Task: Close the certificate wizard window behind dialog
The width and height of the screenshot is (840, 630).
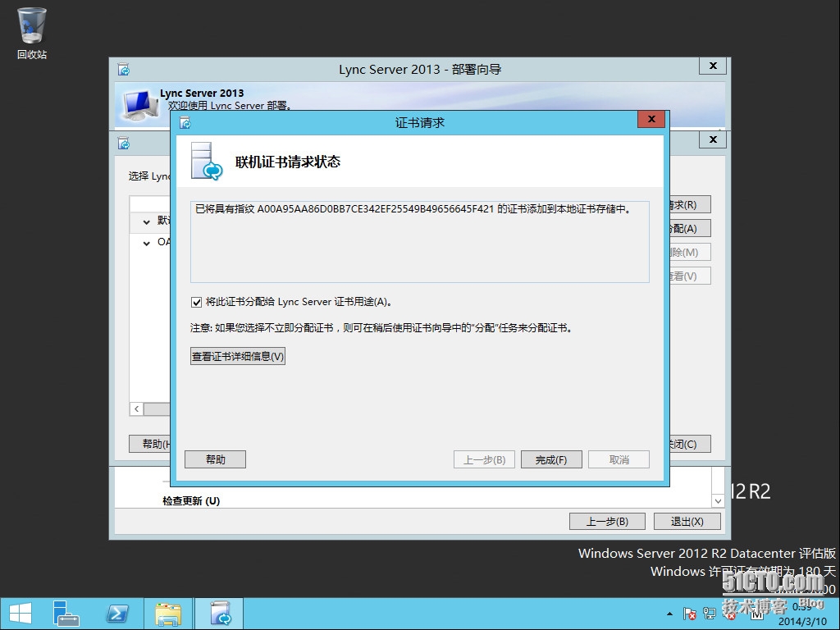Action: pyautogui.click(x=713, y=139)
